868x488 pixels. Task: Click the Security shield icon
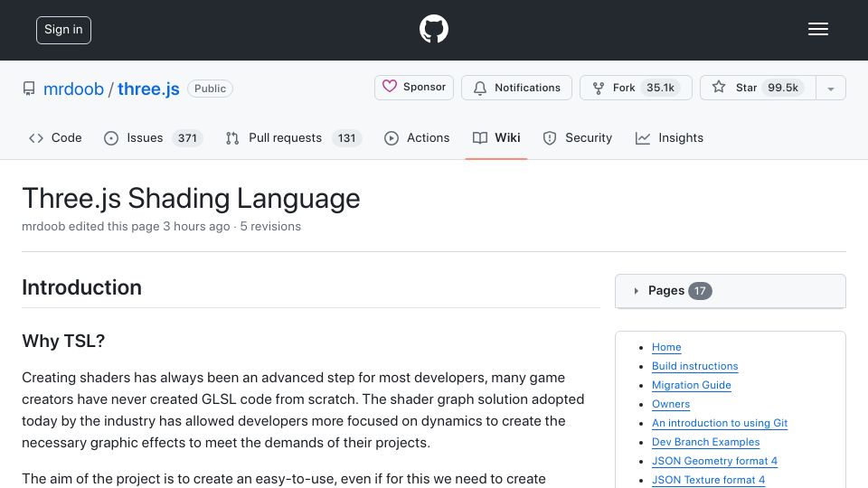pyautogui.click(x=550, y=138)
